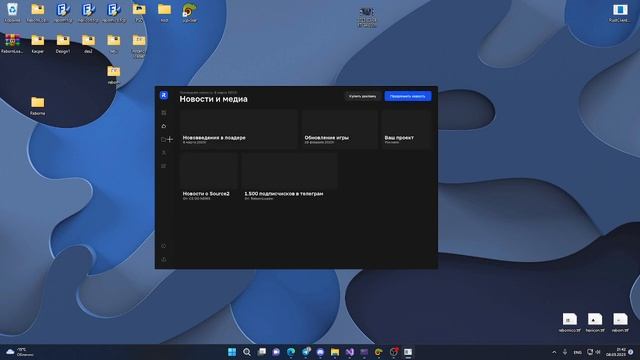Open the weather widget on taskbar
This screenshot has height=360, width=640.
click(x=19, y=352)
